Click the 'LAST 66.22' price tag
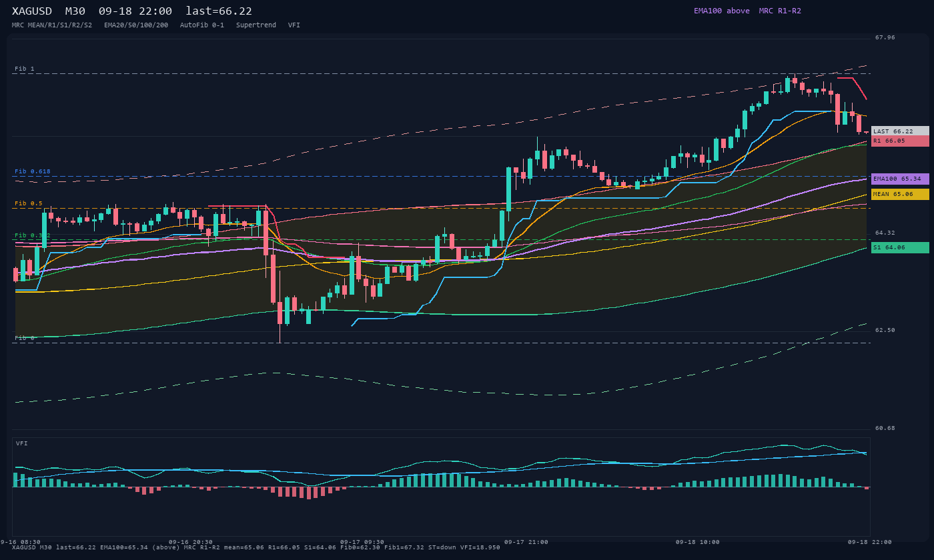Image resolution: width=934 pixels, height=560 pixels. click(900, 131)
